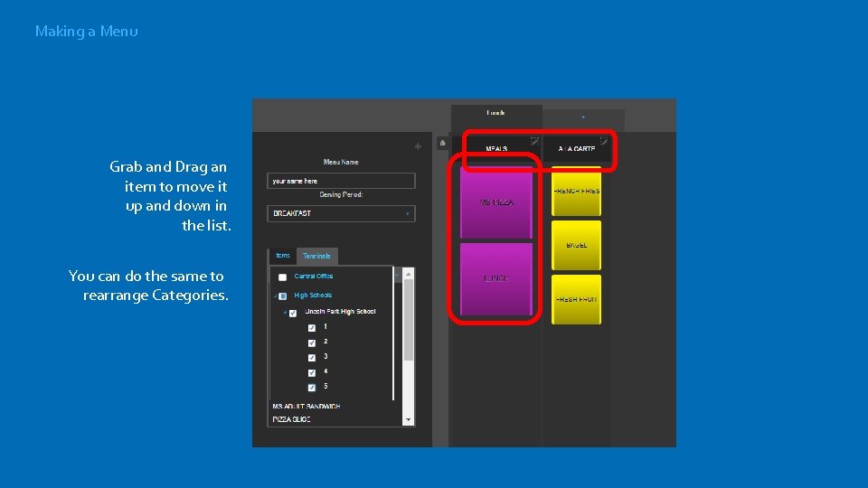The height and width of the screenshot is (488, 868).
Task: Click the plus icon above Menu Name
Action: tap(418, 146)
